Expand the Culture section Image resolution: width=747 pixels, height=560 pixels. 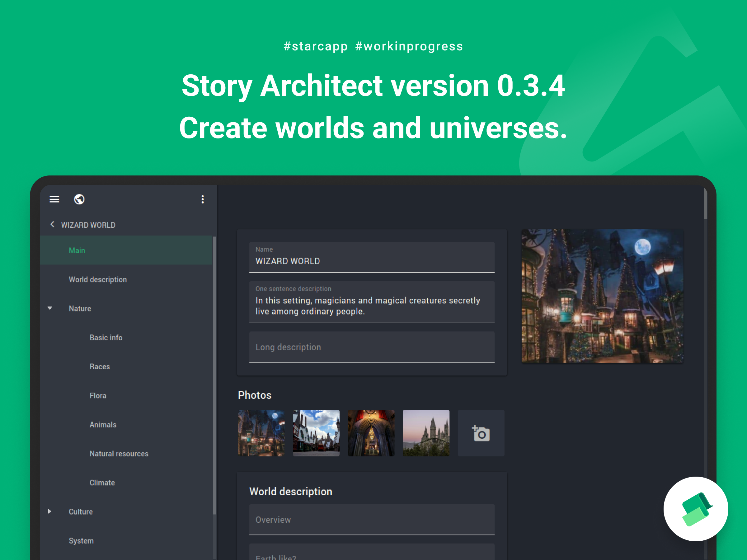pos(50,511)
